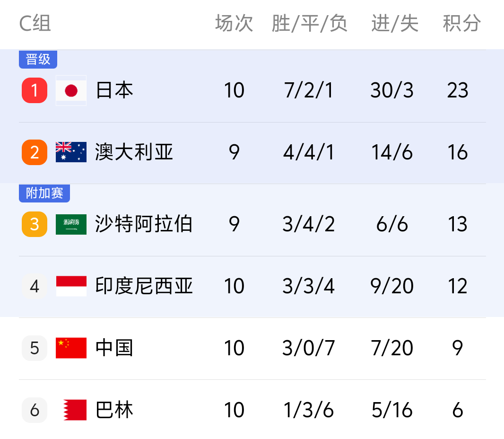Click the yellow rank 3 badge
The image size is (504, 439).
pyautogui.click(x=35, y=224)
